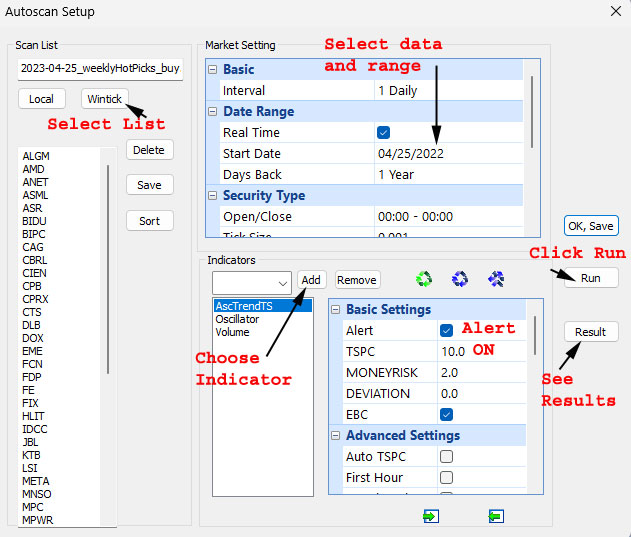Click the indicator settings scrollbar

(x=534, y=335)
